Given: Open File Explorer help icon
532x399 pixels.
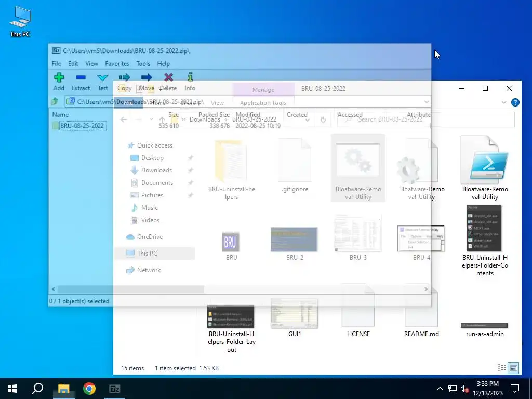Looking at the screenshot, I should (x=515, y=102).
